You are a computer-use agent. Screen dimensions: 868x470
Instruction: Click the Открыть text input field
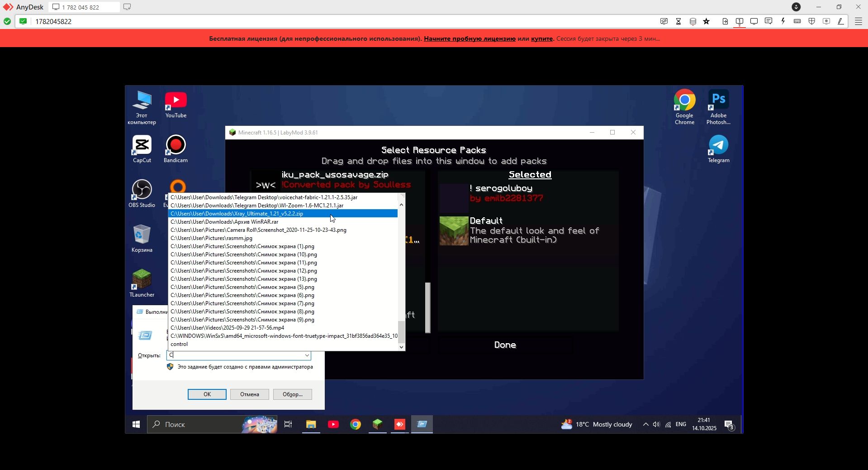[235, 355]
